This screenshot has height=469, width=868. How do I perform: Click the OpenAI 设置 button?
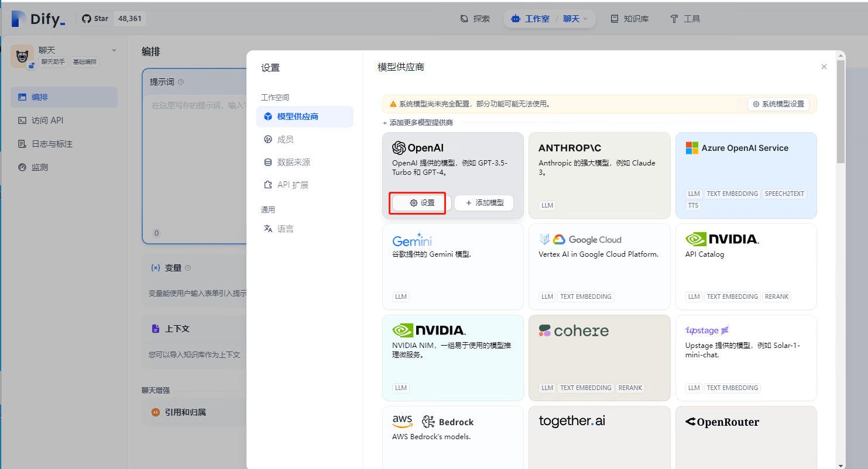(417, 202)
